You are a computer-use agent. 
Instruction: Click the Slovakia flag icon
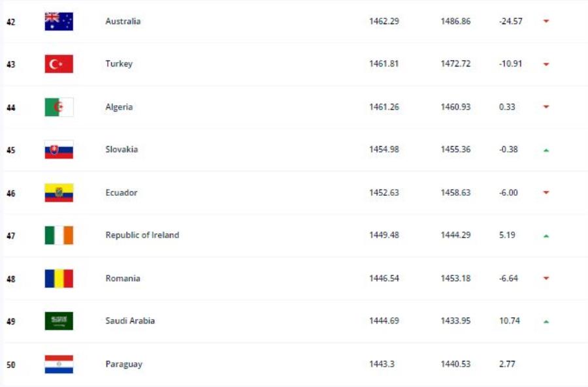pyautogui.click(x=59, y=150)
